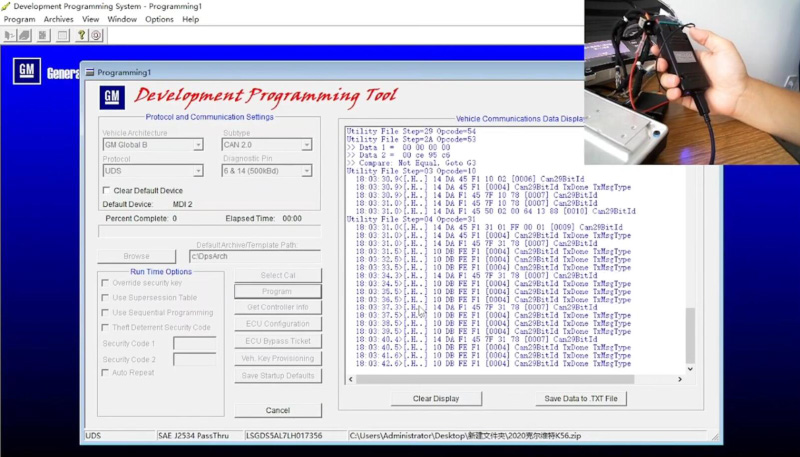Click the gray grid toolbar icon
The height and width of the screenshot is (457, 800).
43,35
